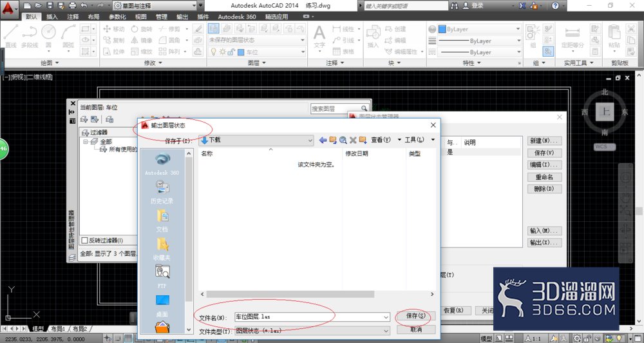Switch to the 注释 ribbon tab
Image resolution: width=644 pixels, height=343 pixels.
[73, 17]
